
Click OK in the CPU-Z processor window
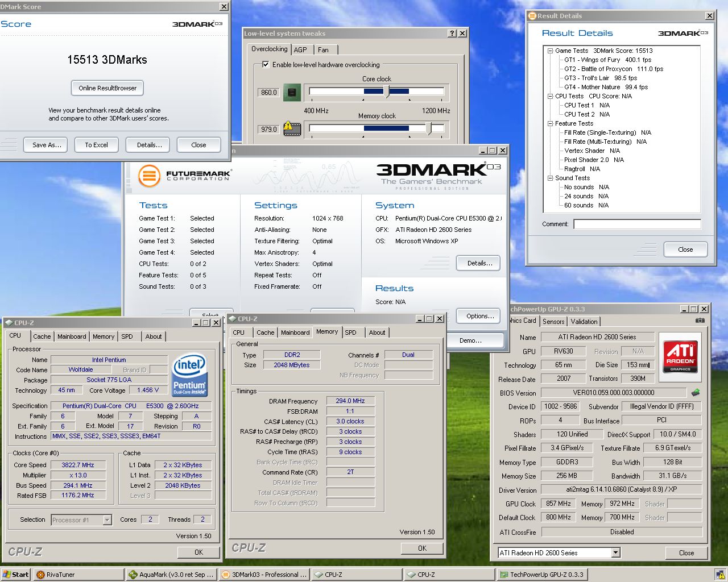click(x=198, y=552)
